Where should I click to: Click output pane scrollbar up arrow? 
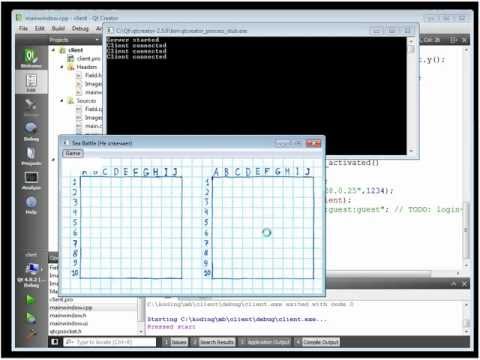pos(466,305)
